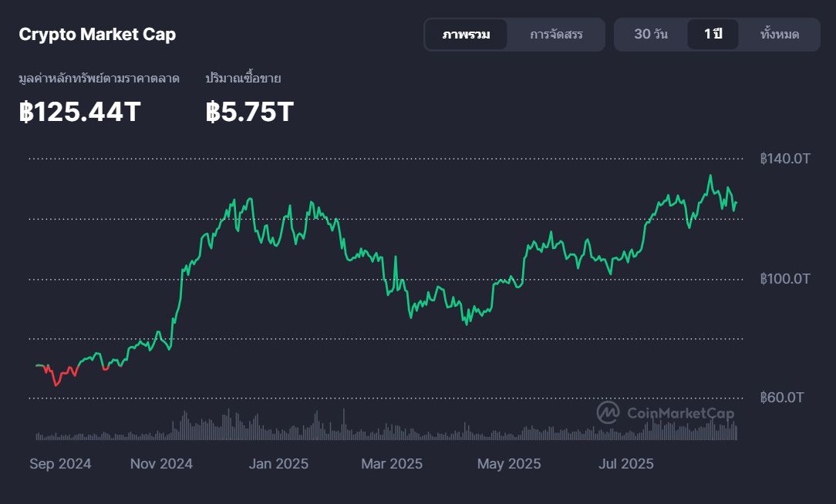836x504 pixels.
Task: Select the ภาพรวม tab
Action: point(467,34)
